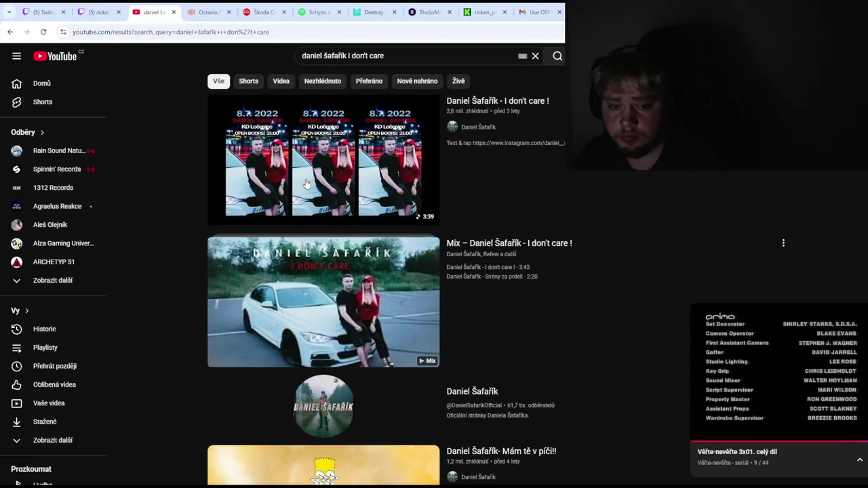Image resolution: width=868 pixels, height=488 pixels.
Task: Select the Shorts filter chip
Action: tap(248, 81)
